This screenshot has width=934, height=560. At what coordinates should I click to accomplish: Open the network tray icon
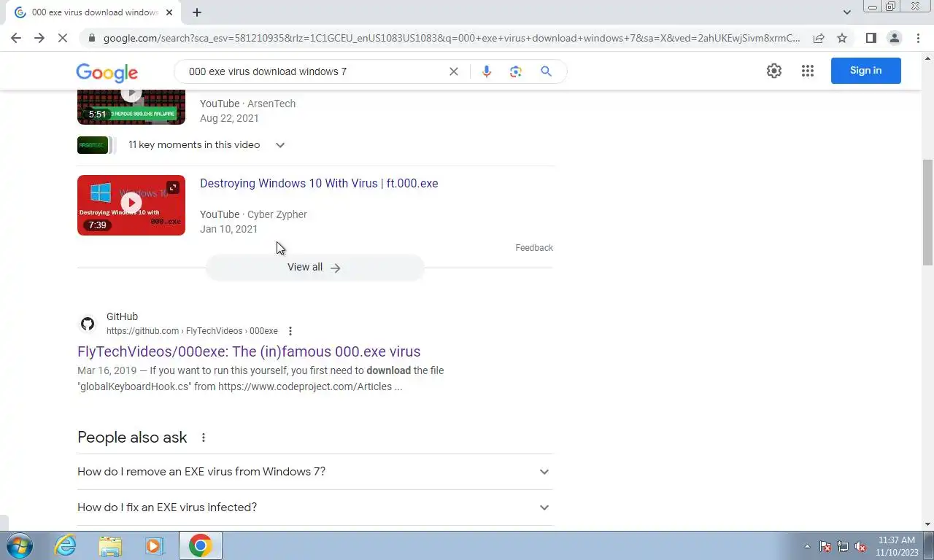click(843, 546)
